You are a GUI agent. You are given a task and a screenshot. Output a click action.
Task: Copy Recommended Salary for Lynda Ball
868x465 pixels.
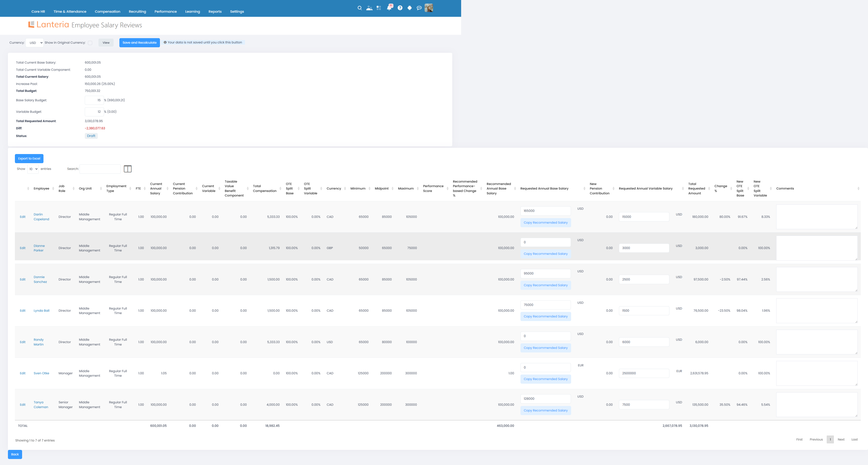tap(545, 316)
